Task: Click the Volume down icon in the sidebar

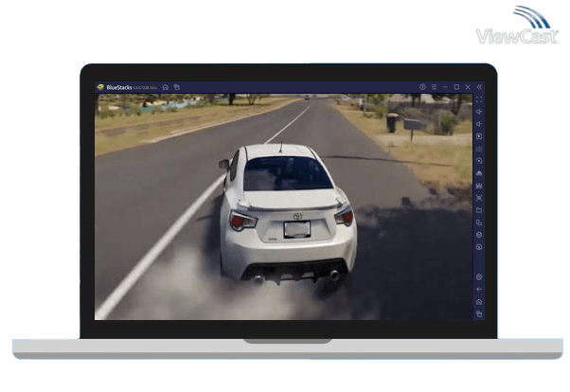Action: (x=479, y=124)
